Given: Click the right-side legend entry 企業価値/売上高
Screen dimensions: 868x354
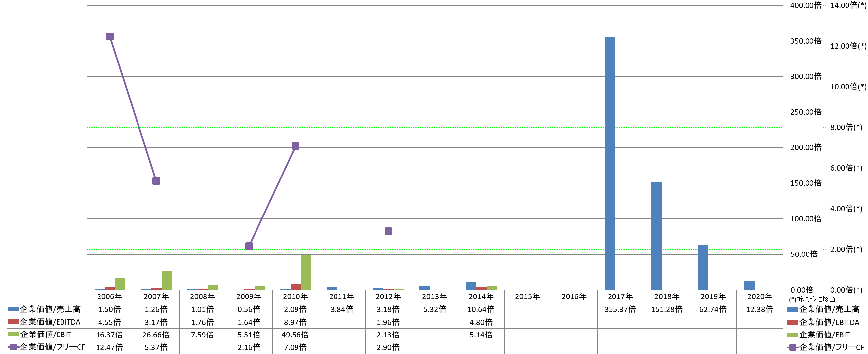Looking at the screenshot, I should pyautogui.click(x=823, y=309).
